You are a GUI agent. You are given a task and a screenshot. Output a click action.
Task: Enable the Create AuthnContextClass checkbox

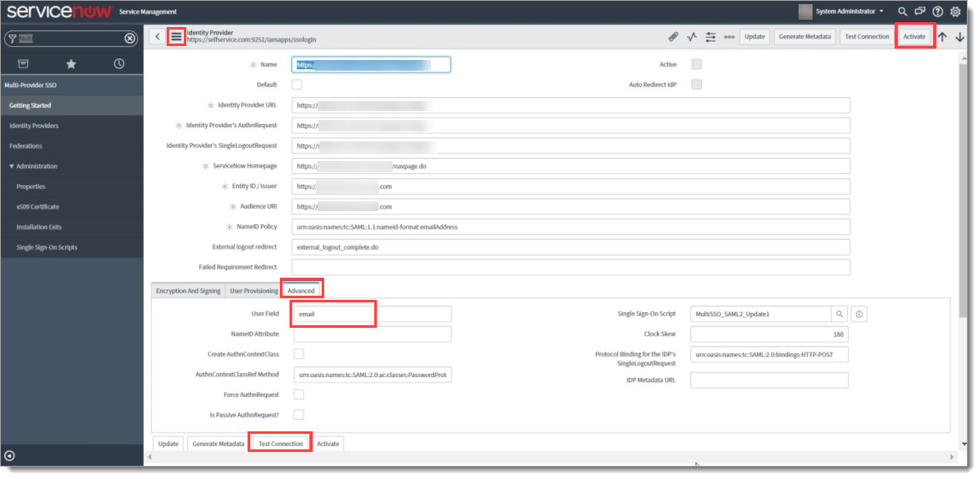click(x=299, y=354)
